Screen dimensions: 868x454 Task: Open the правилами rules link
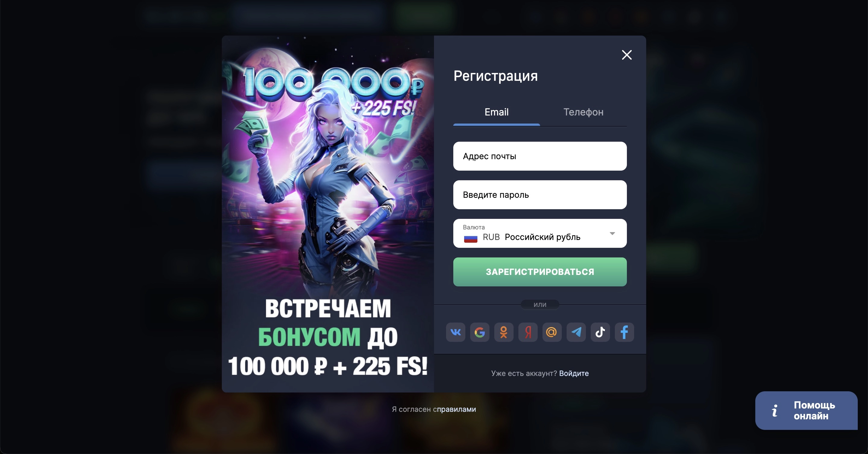[x=456, y=409]
